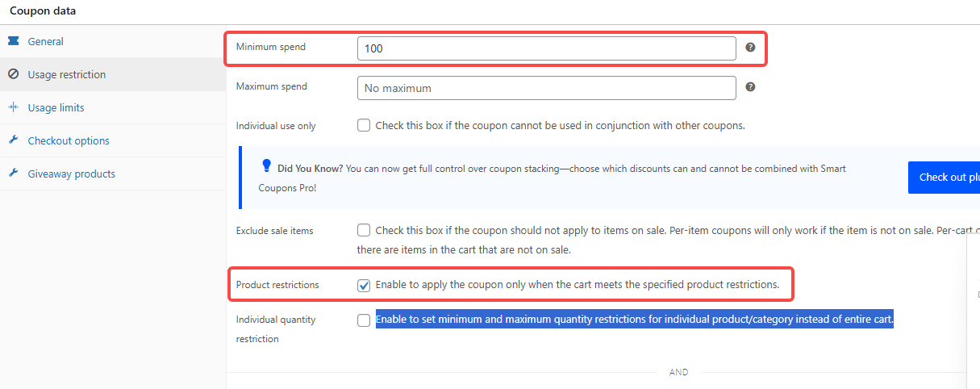Click the Usage limits icon

point(13,107)
